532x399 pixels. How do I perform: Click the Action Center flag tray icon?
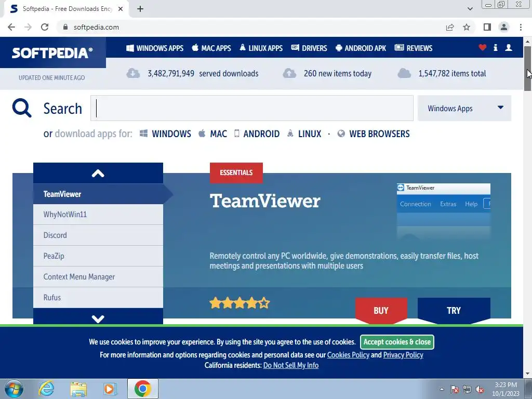click(x=455, y=389)
